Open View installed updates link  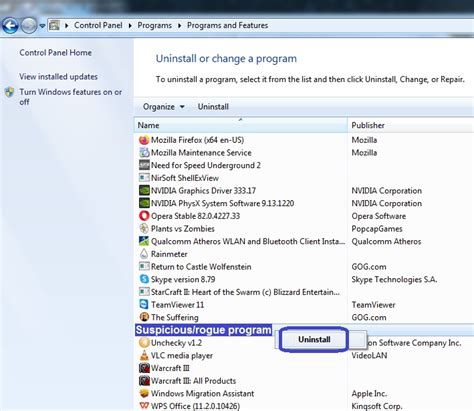pyautogui.click(x=58, y=77)
